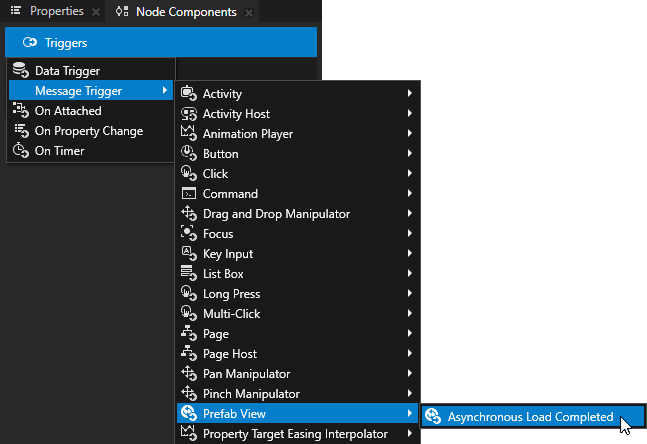Open the Triggers section header
The height and width of the screenshot is (444, 647).
[161, 42]
